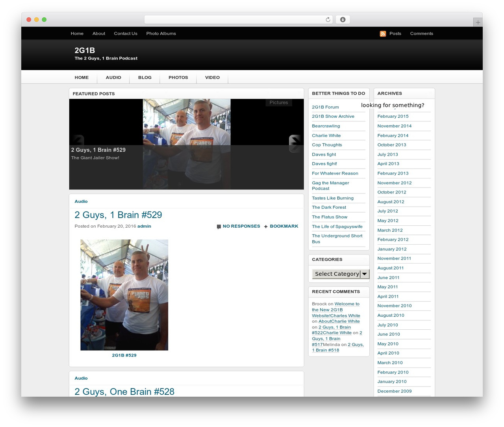Open the June 2011 archive

(389, 278)
